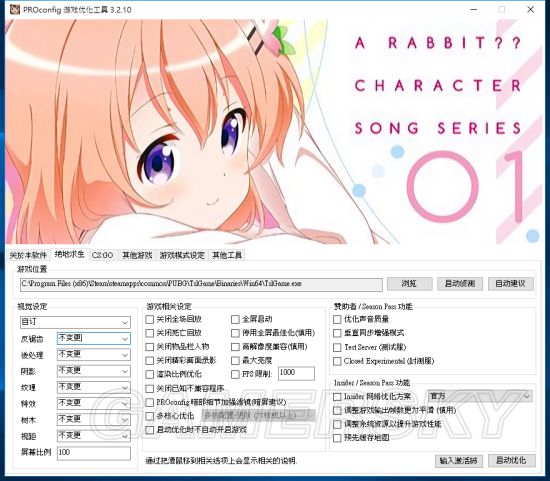The height and width of the screenshot is (481, 550).
Task: Check 调整系统资源以提升游戏性能
Action: click(x=337, y=424)
